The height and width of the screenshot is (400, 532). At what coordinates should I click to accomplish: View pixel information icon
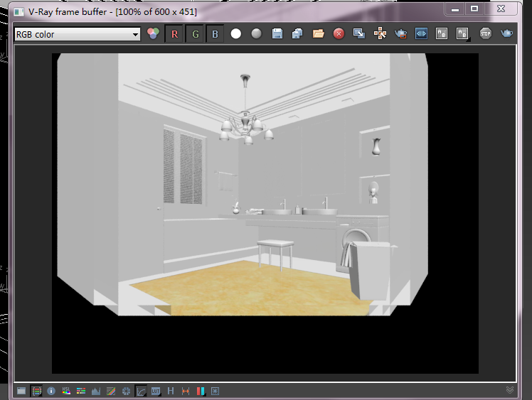tap(51, 391)
